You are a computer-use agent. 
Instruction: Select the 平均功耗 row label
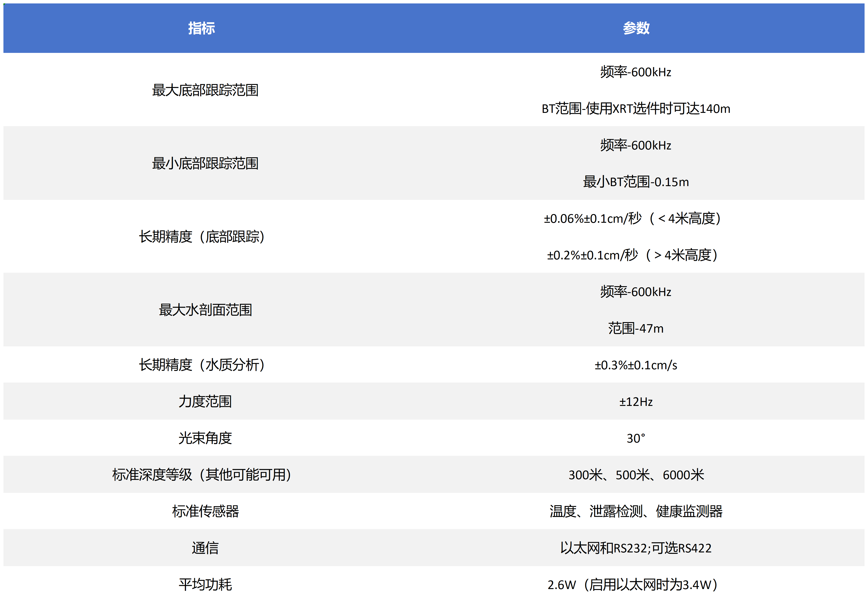coord(205,584)
